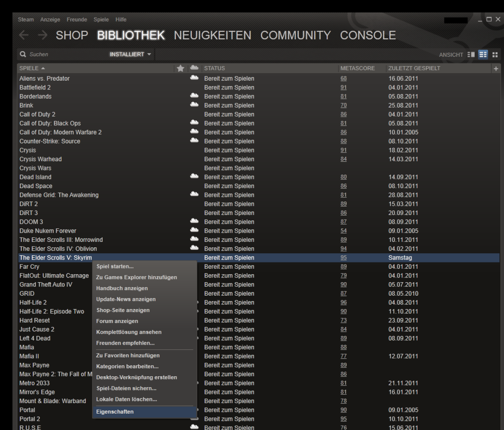The width and height of the screenshot is (504, 430).
Task: Switch to grid view icon
Action: tap(495, 55)
